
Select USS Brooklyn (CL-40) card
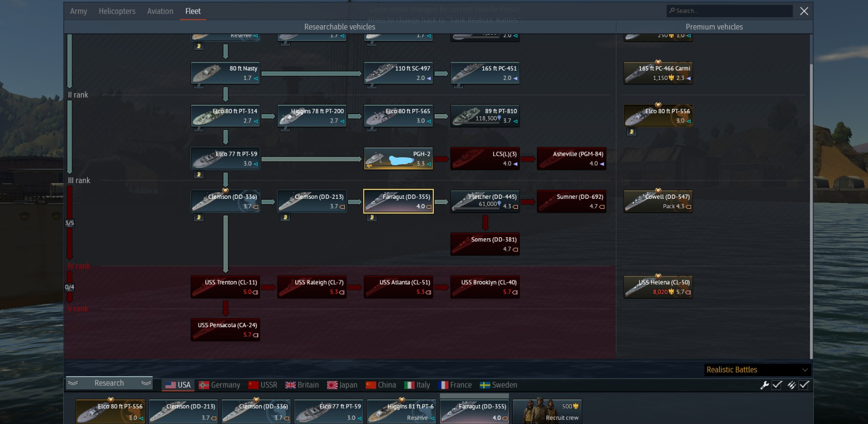tap(485, 287)
